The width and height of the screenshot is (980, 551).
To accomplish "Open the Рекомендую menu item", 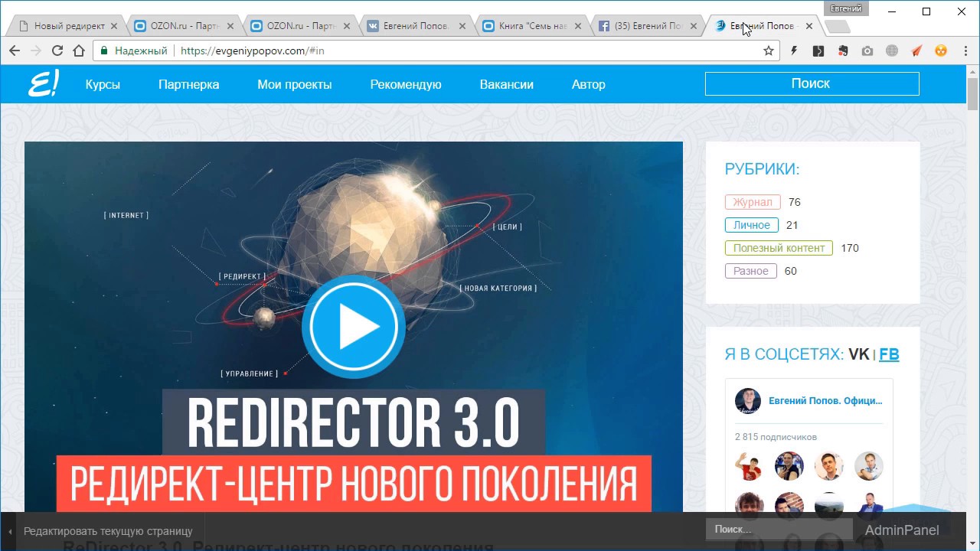I will pos(406,85).
